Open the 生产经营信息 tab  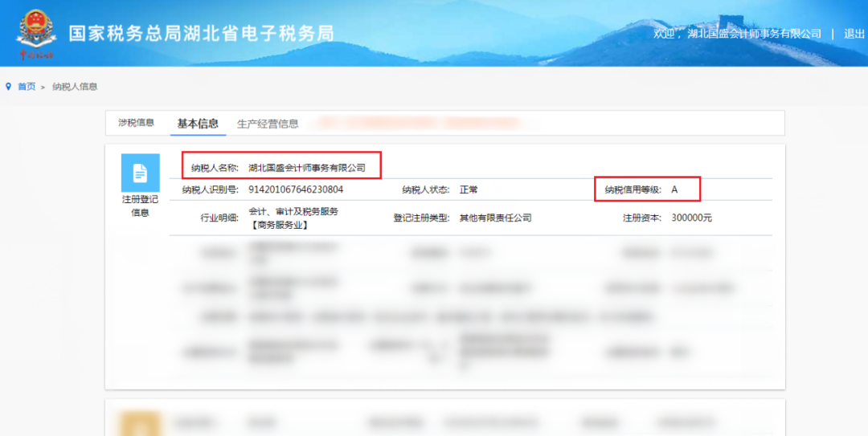[x=268, y=124]
